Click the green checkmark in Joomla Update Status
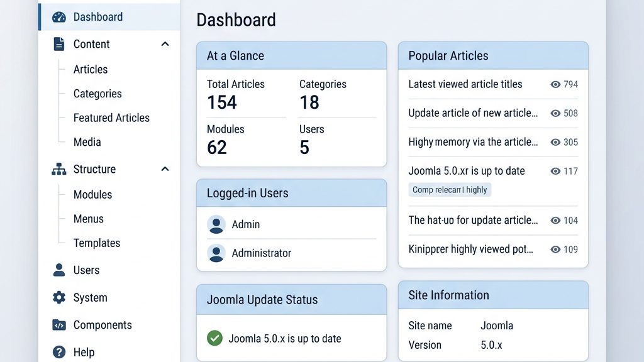Viewport: 644px width, 362px height. pyautogui.click(x=213, y=338)
